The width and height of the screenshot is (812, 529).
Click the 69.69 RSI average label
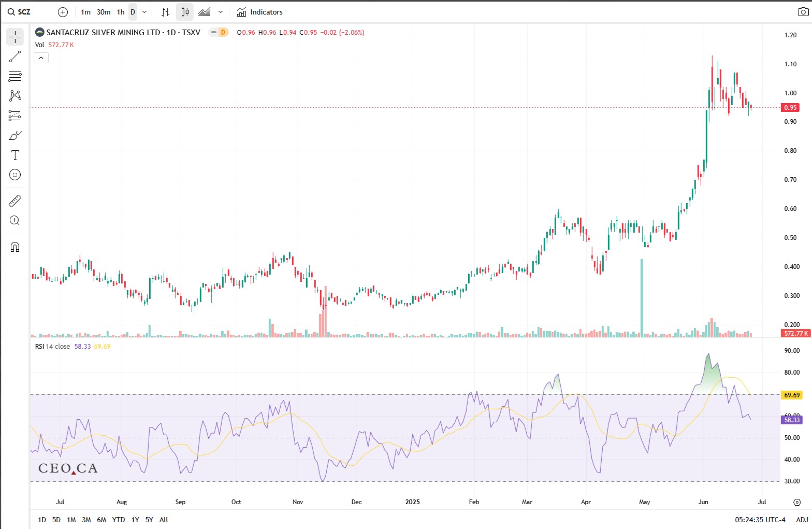[792, 395]
